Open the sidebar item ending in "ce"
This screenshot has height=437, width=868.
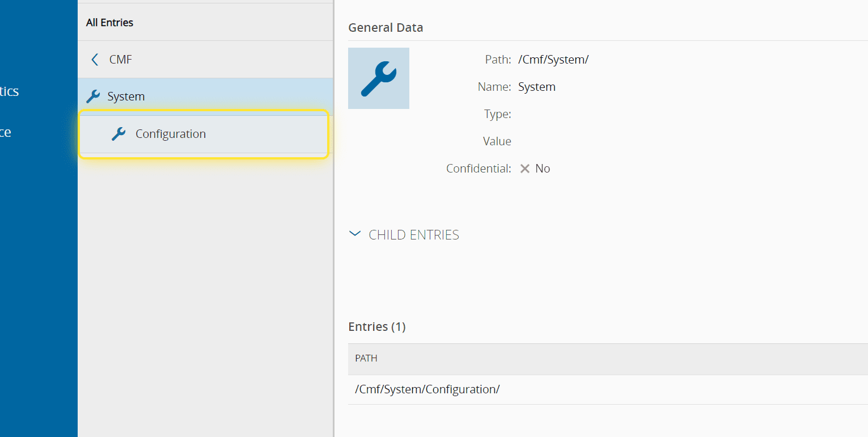tap(6, 132)
